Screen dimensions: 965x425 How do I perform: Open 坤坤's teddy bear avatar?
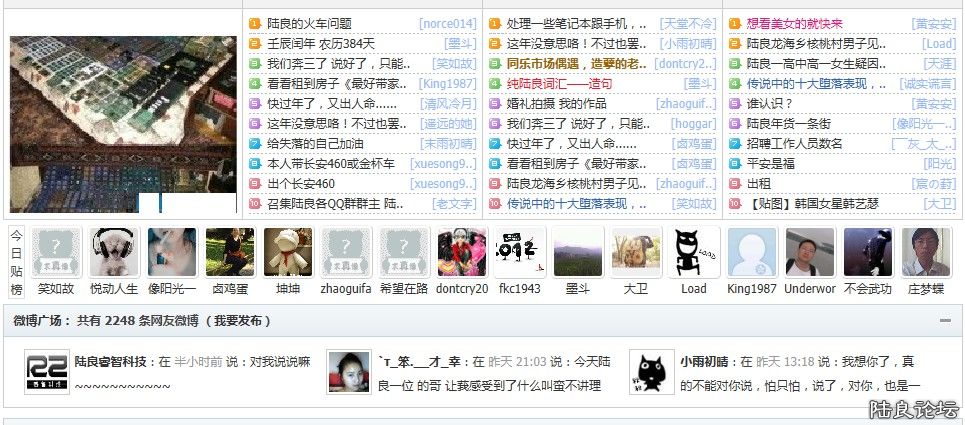[x=288, y=252]
